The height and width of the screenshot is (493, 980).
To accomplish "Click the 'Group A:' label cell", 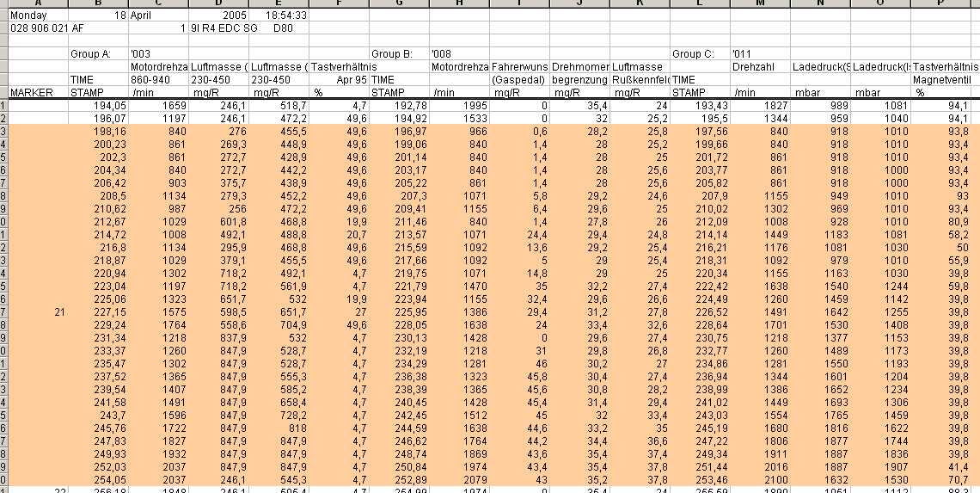I will pyautogui.click(x=98, y=54).
